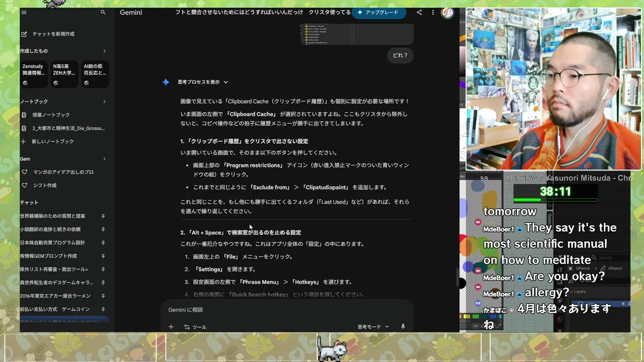644x362 pixels.
Task: Expand 思考プロセスを表示 thinking process
Action: tap(203, 82)
